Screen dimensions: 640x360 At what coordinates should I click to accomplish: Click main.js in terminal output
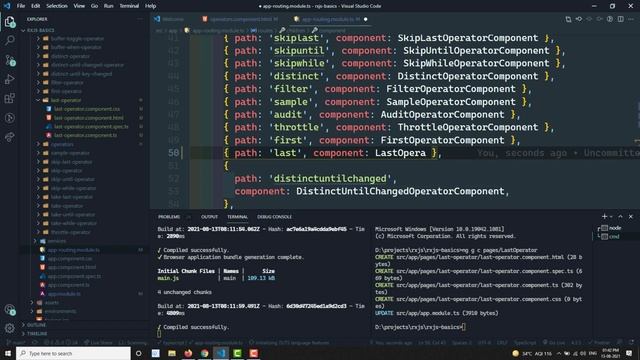coord(168,278)
